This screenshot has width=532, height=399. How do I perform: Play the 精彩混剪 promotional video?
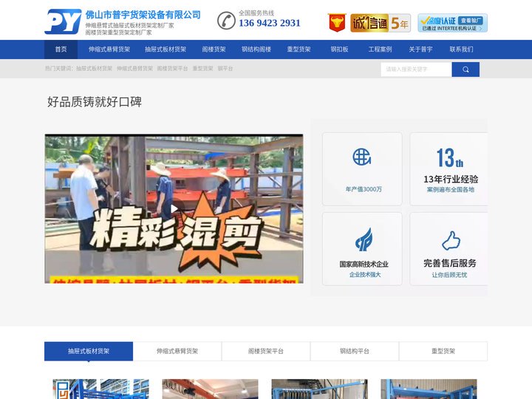click(174, 208)
